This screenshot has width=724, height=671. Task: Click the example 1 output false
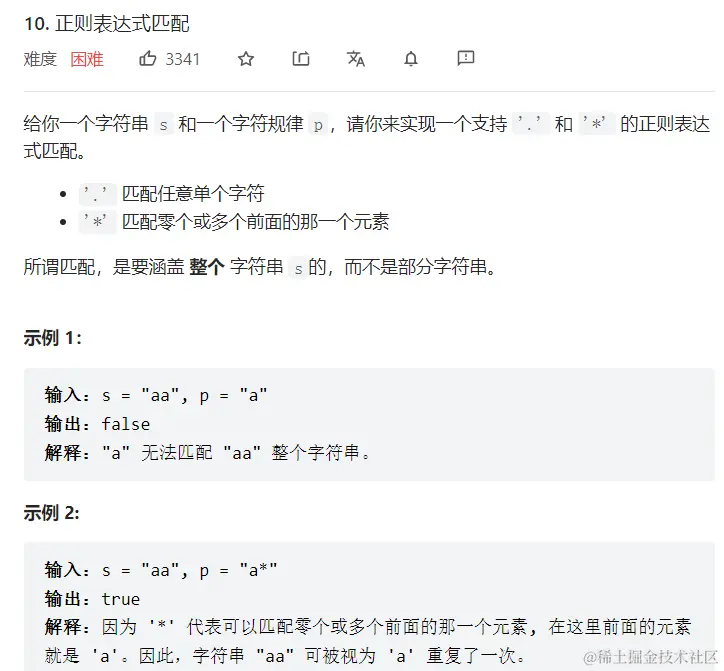(126, 424)
